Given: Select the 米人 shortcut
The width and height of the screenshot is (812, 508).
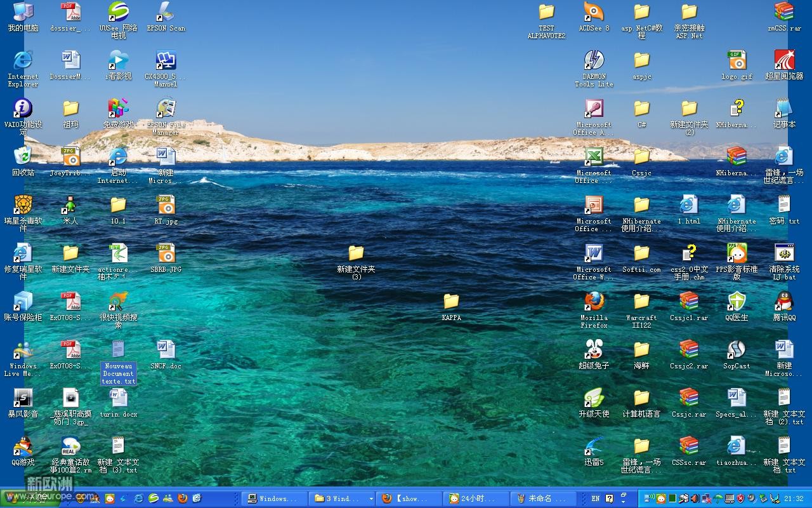Looking at the screenshot, I should pos(70,209).
